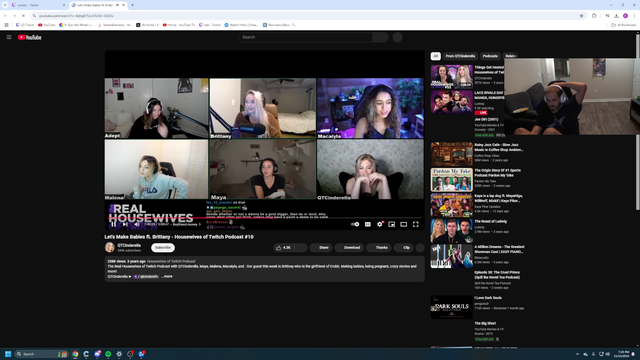Click the Windows taskbar Search box
The height and width of the screenshot is (360, 640).
41,354
